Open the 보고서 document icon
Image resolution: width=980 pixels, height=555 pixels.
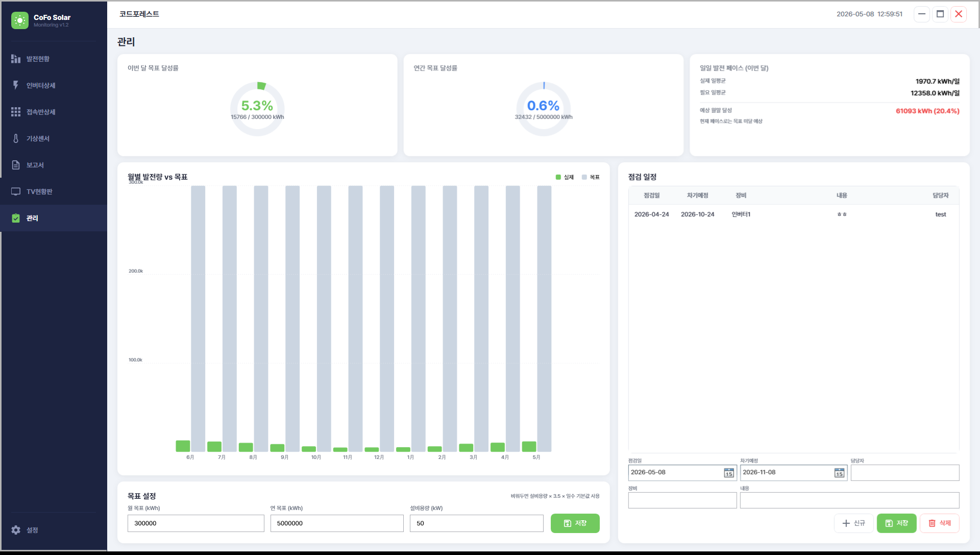pyautogui.click(x=16, y=165)
